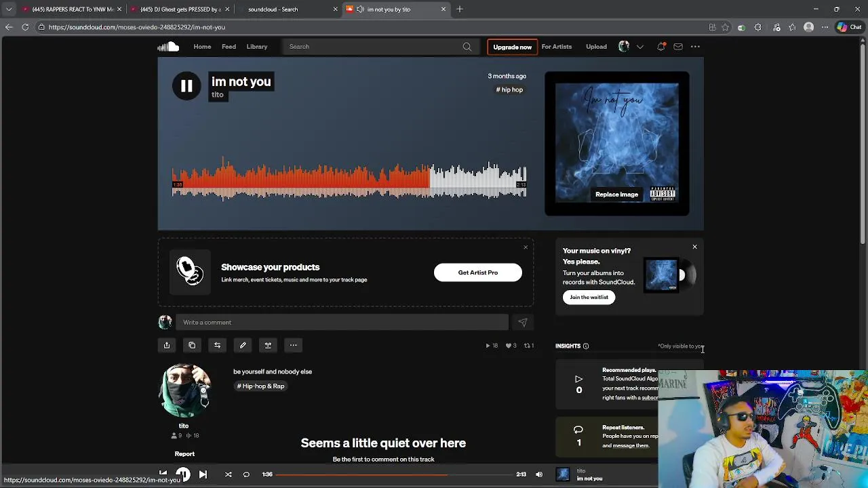The width and height of the screenshot is (868, 488).
Task: Click im not you title in player bar
Action: pos(589,479)
